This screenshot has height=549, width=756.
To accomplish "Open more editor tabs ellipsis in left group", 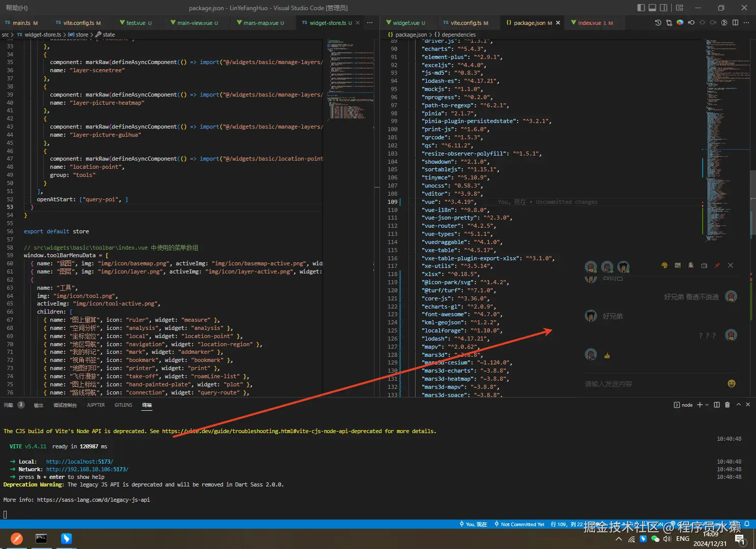I will [x=370, y=23].
